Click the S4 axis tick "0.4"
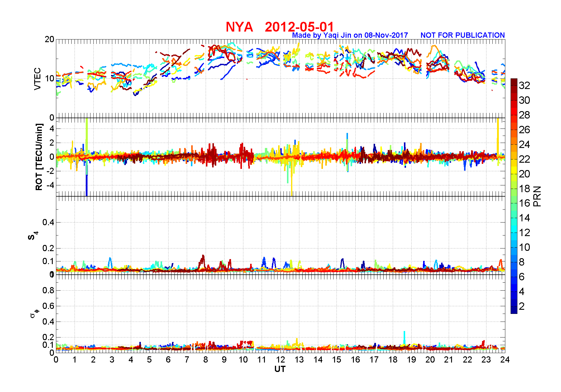561x392 pixels. pos(48,223)
